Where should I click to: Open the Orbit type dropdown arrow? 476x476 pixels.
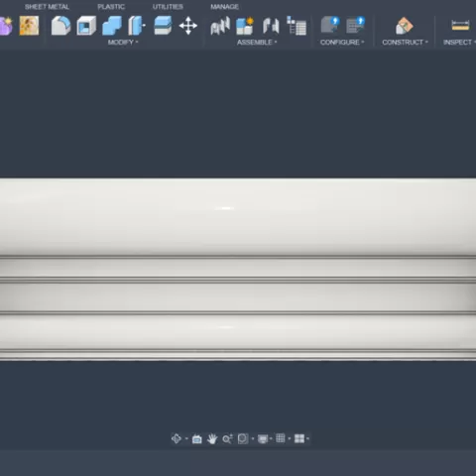(186, 439)
